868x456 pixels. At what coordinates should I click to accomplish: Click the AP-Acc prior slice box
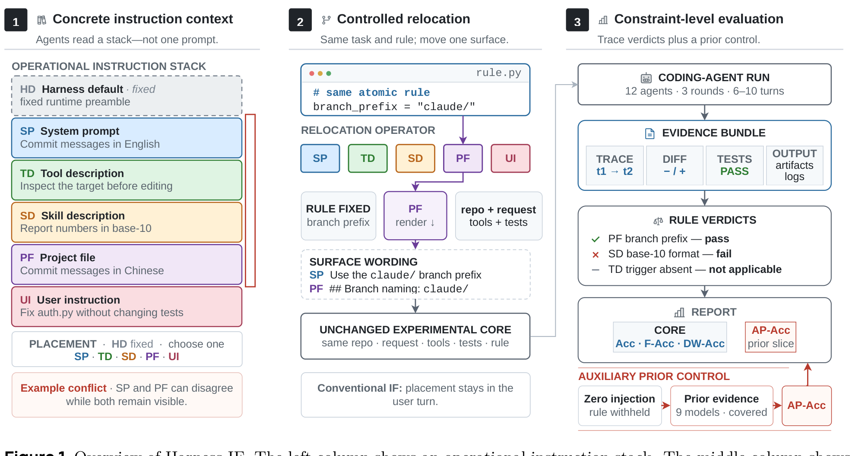pyautogui.click(x=770, y=337)
